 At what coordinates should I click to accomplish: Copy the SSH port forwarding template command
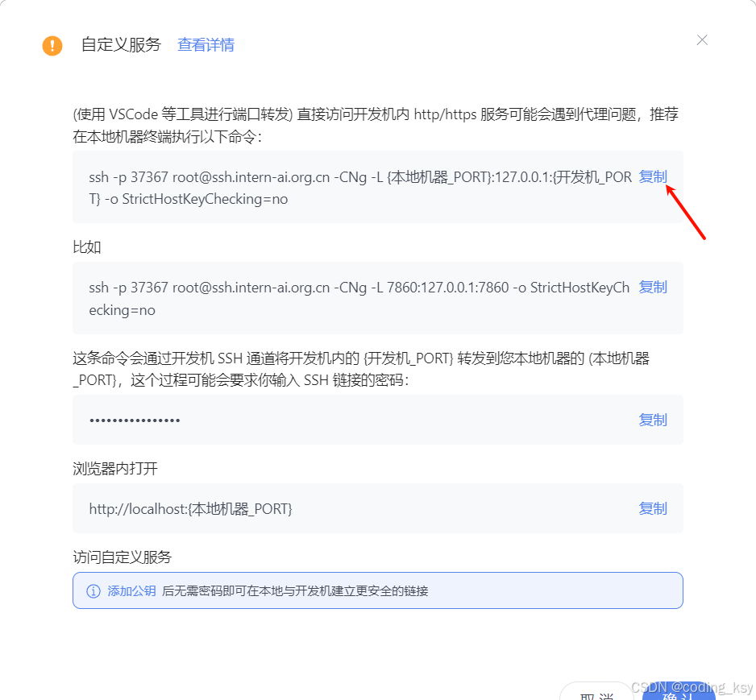pos(653,176)
